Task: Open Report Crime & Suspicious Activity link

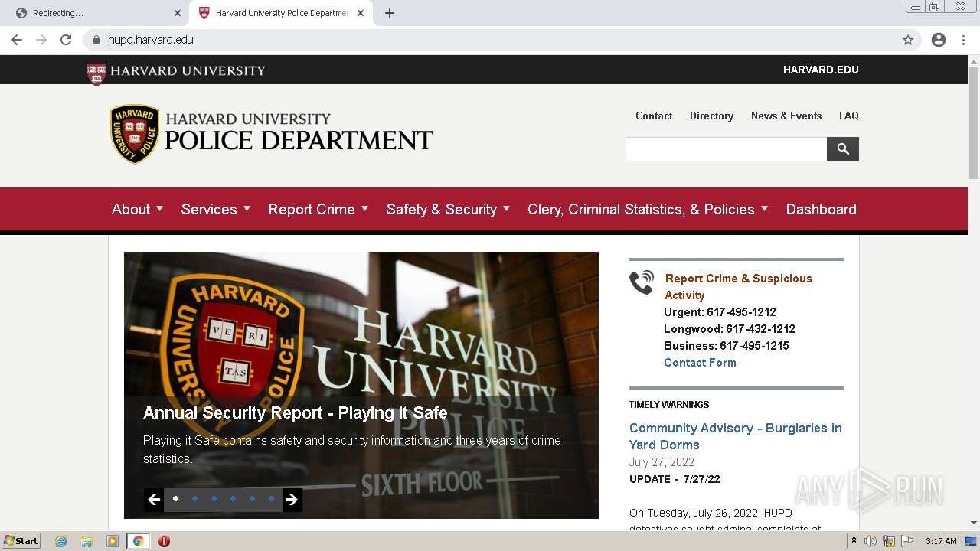Action: [738, 287]
